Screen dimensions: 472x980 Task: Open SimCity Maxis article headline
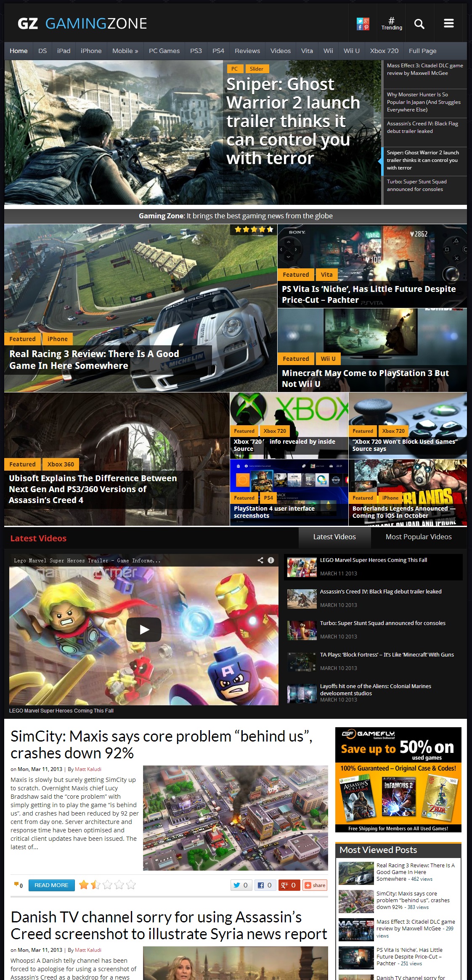pyautogui.click(x=162, y=744)
